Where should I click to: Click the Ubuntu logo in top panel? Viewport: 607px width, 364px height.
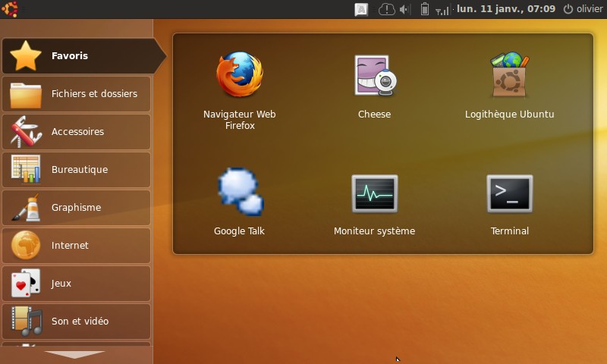[x=10, y=9]
